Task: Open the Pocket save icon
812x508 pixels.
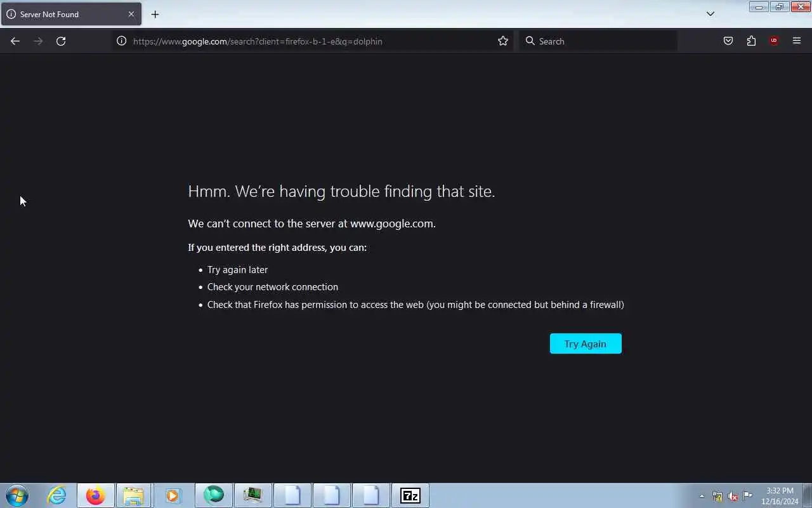Action: coord(728,41)
